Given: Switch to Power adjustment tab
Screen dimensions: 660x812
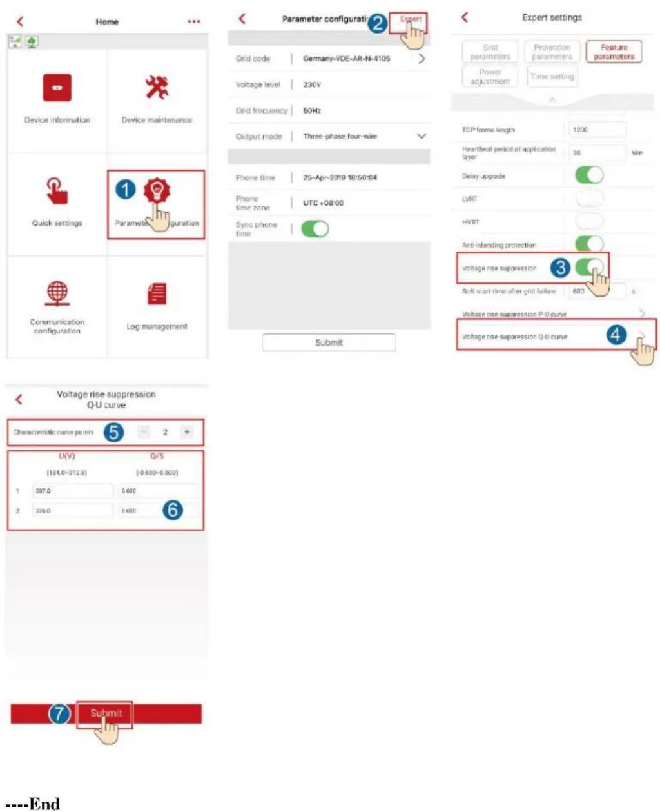Looking at the screenshot, I should tap(490, 77).
